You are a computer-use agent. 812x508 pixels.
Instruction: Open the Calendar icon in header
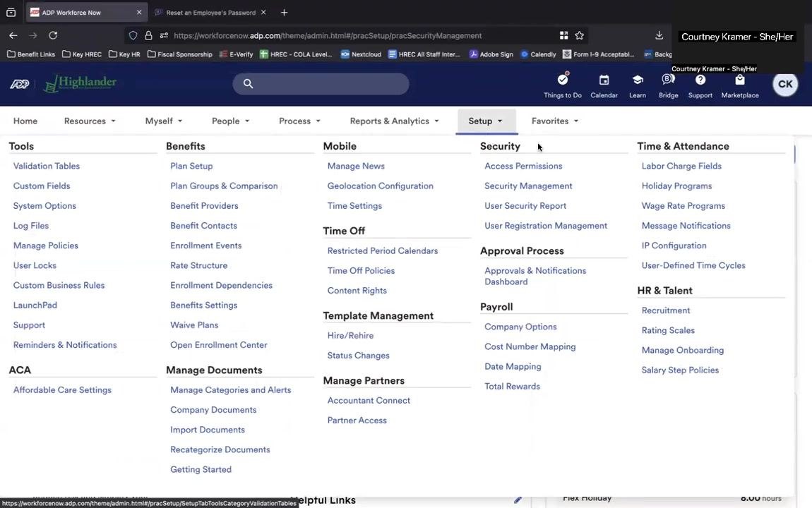tap(604, 80)
